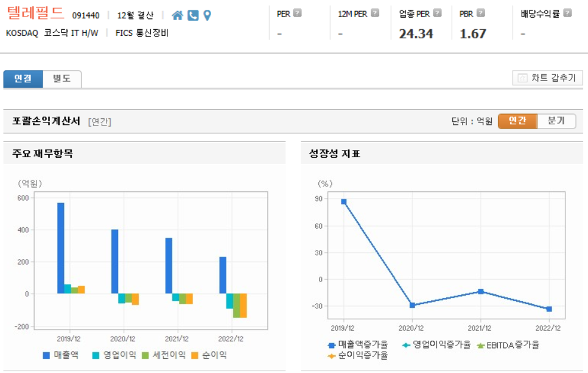Viewport: 588px width, 373px height.
Task: Keep the 연간 option selected
Action: coord(518,121)
